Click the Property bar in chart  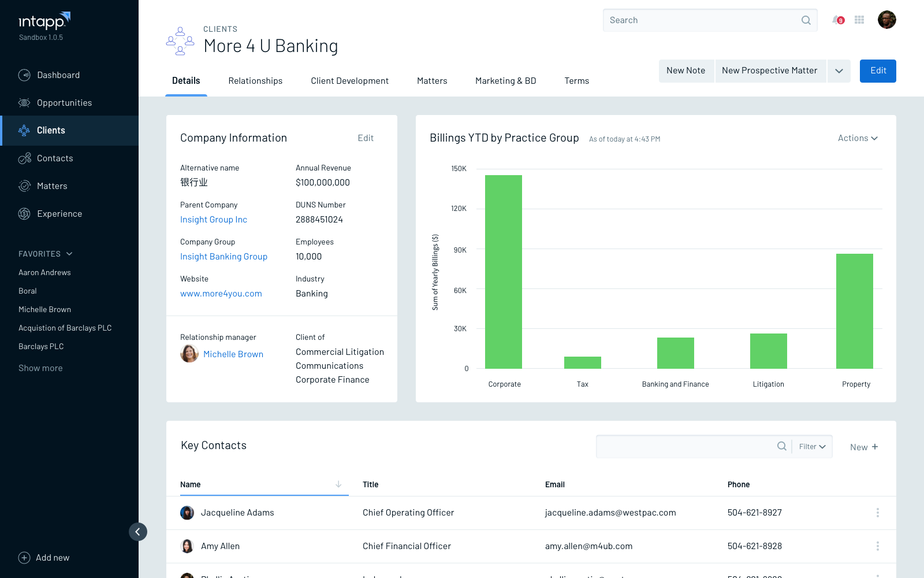pos(855,311)
